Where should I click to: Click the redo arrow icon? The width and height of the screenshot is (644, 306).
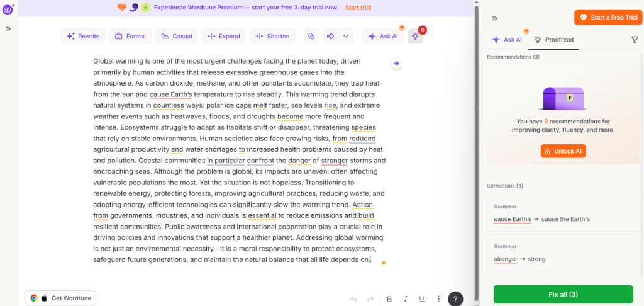point(370,299)
